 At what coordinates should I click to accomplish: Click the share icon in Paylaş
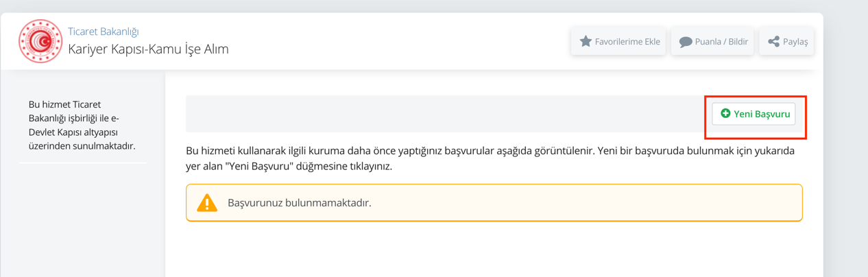point(773,42)
